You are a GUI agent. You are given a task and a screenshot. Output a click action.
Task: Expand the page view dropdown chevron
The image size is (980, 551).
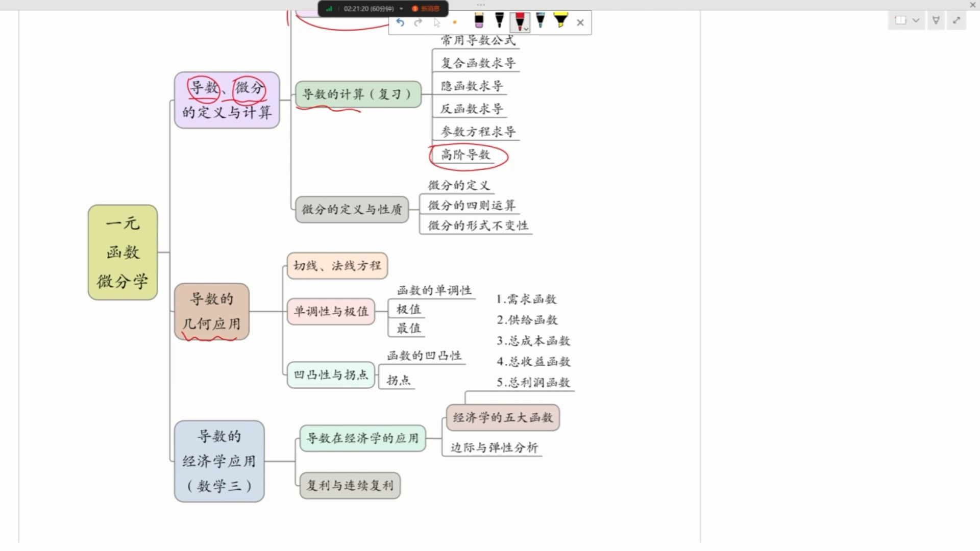point(916,20)
